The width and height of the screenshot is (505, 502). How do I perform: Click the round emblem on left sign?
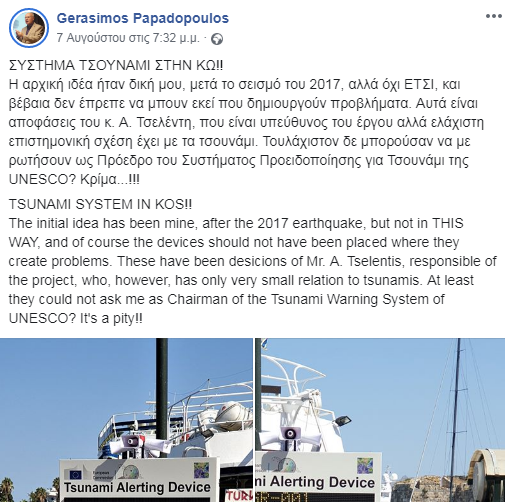(x=131, y=473)
